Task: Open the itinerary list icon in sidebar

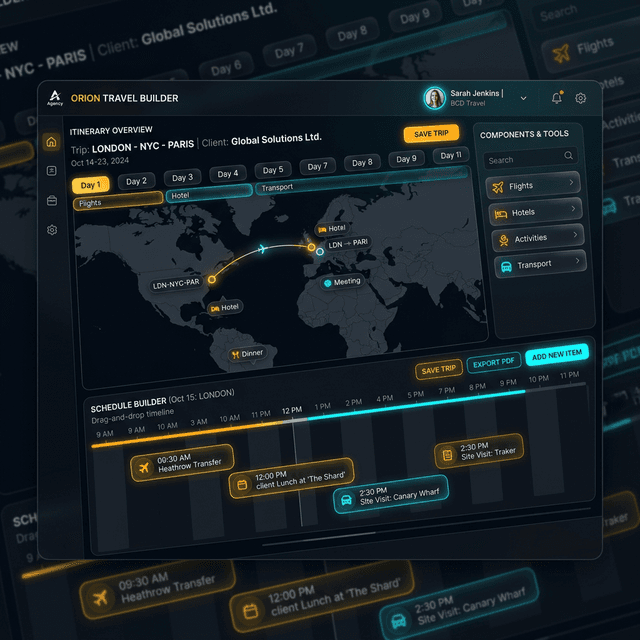Action: (51, 171)
